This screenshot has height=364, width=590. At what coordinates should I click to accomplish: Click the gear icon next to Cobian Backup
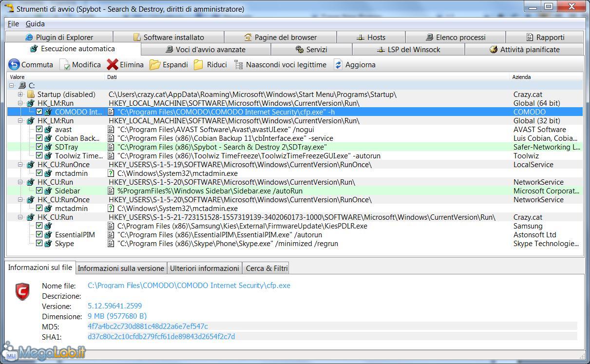pos(48,138)
